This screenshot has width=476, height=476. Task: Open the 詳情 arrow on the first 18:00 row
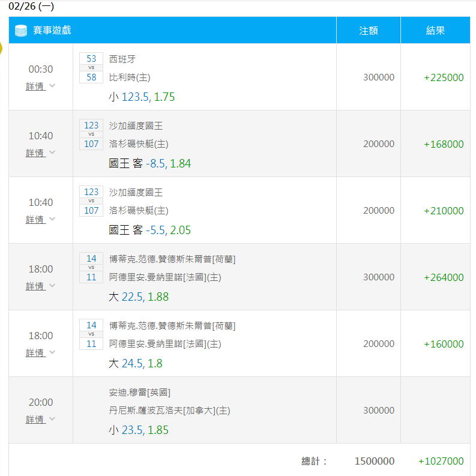[x=52, y=285]
